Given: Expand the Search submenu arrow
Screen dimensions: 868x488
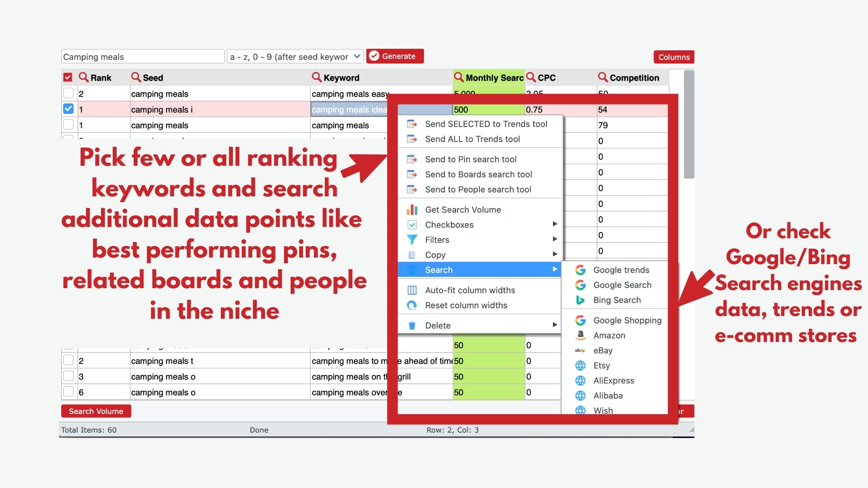Looking at the screenshot, I should [555, 269].
